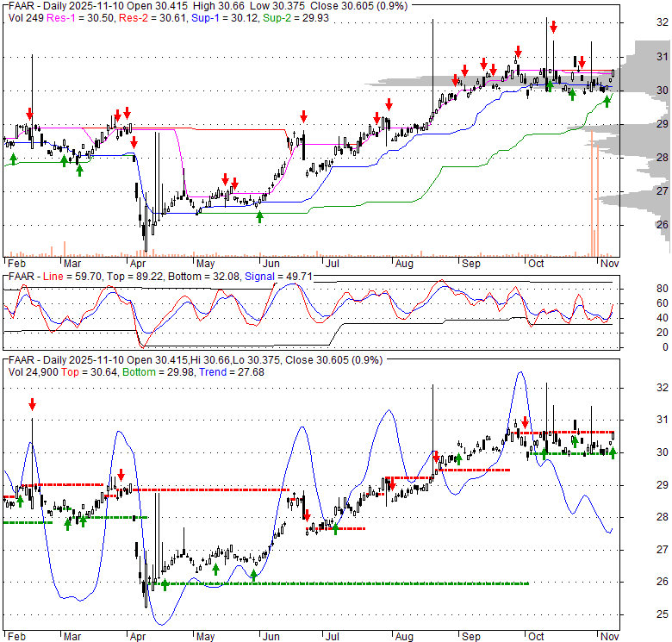Click green up arrow in early April, bottom chart
This screenshot has height=642, width=672.
pos(165,585)
